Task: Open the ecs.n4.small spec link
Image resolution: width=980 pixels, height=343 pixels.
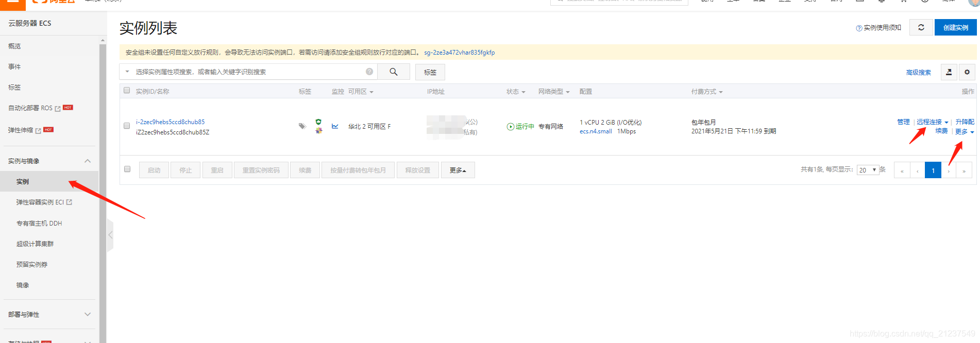Action: (x=596, y=131)
